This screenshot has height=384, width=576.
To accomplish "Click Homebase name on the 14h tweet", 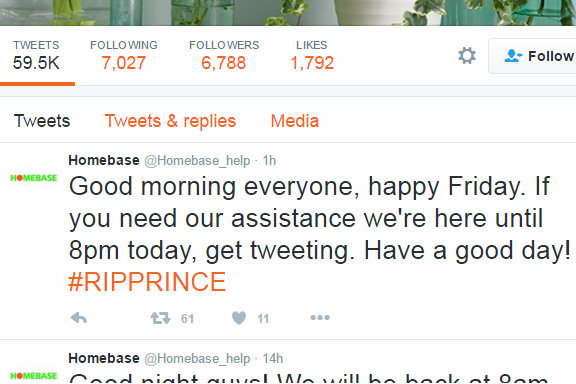I will tap(104, 358).
